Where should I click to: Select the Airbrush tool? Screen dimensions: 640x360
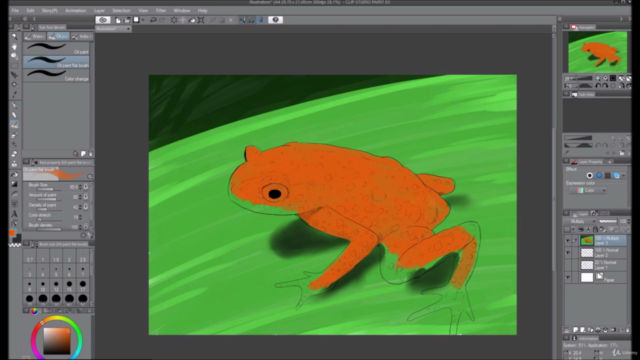click(14, 135)
